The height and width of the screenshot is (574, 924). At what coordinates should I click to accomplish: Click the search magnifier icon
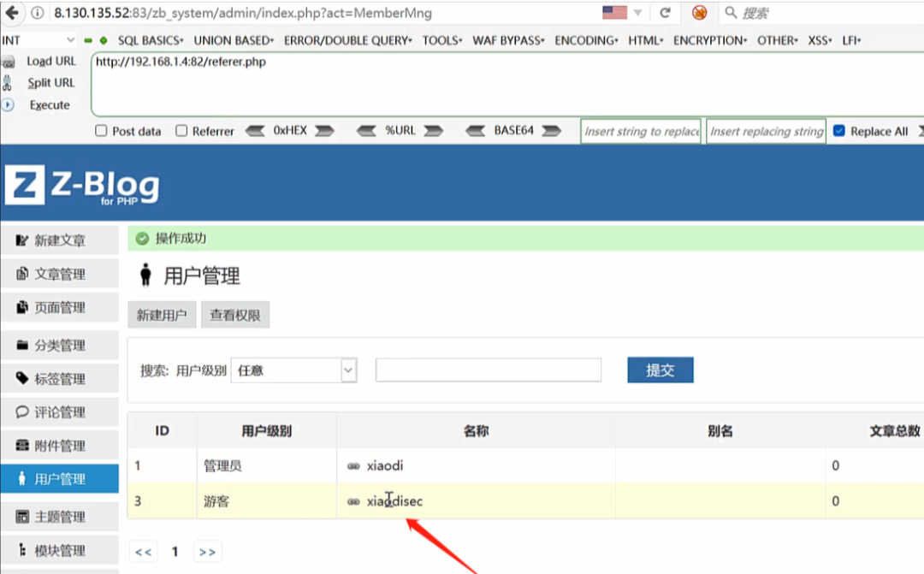click(x=731, y=12)
